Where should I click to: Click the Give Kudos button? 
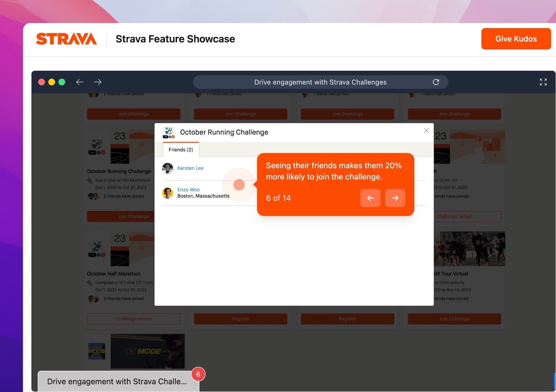point(516,39)
